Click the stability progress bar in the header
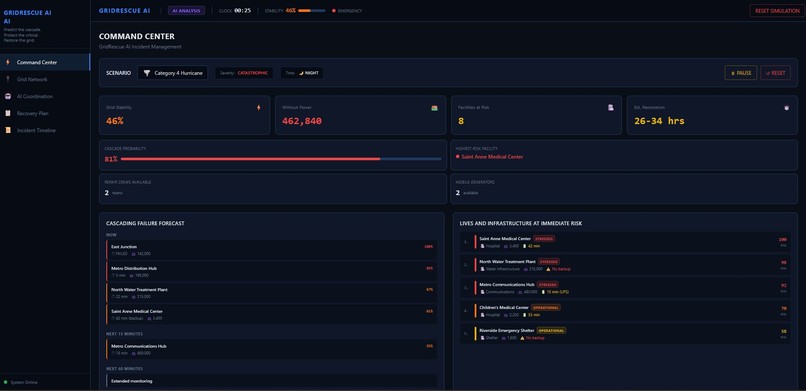This screenshot has width=806, height=391. pos(312,10)
